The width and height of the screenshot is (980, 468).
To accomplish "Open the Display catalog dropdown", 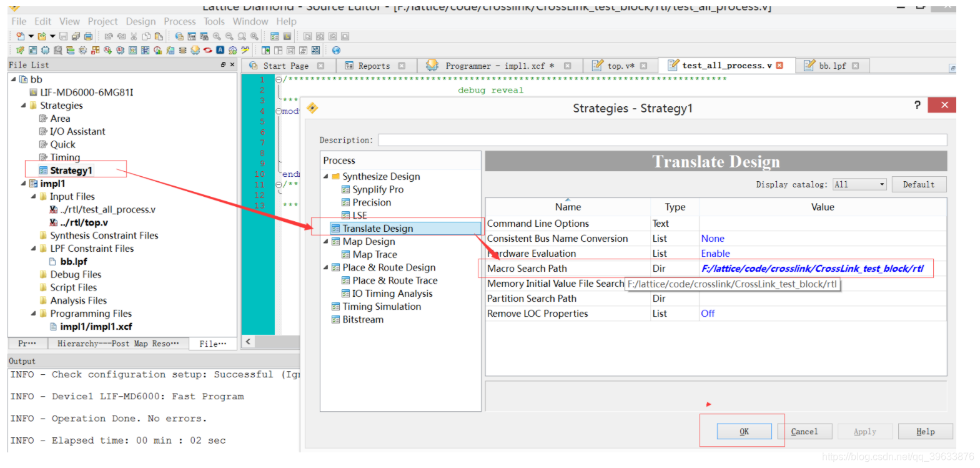I will point(859,184).
